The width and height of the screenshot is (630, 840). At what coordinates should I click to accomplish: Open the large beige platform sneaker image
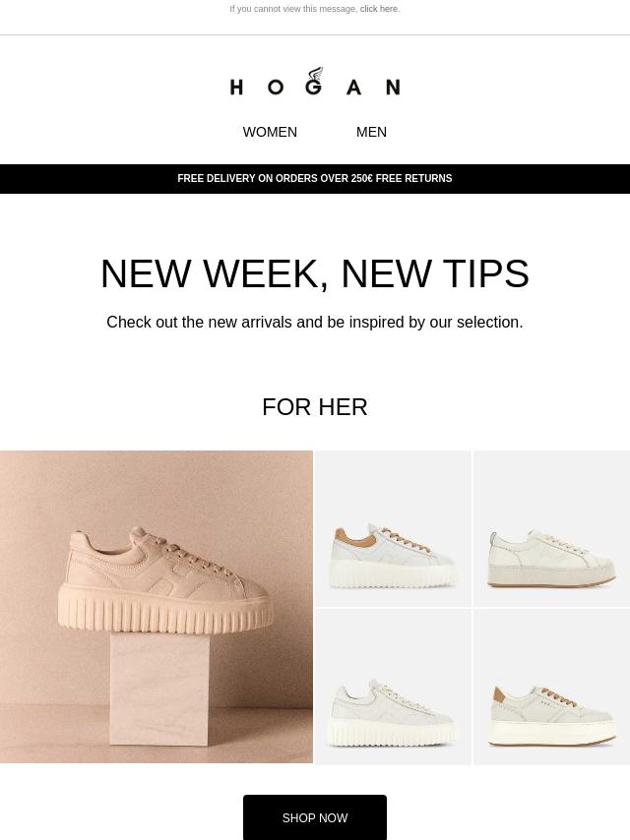click(x=157, y=607)
